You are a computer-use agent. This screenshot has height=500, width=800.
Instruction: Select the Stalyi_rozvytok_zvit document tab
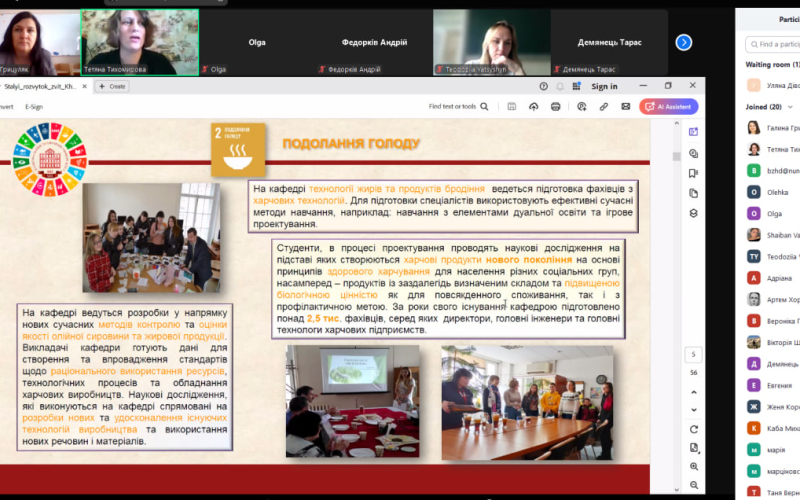click(40, 86)
